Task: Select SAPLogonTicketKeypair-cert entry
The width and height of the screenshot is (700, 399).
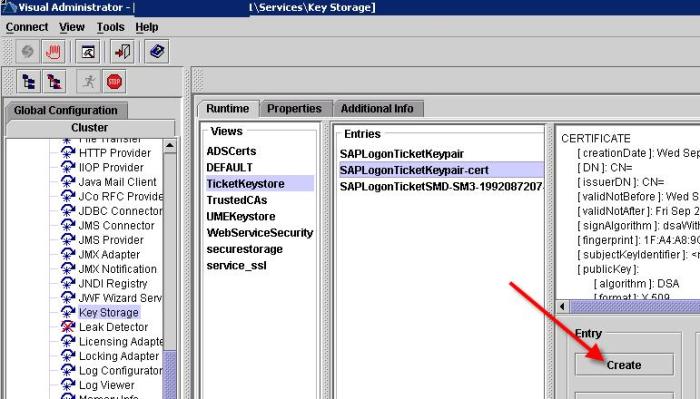Action: pyautogui.click(x=442, y=170)
